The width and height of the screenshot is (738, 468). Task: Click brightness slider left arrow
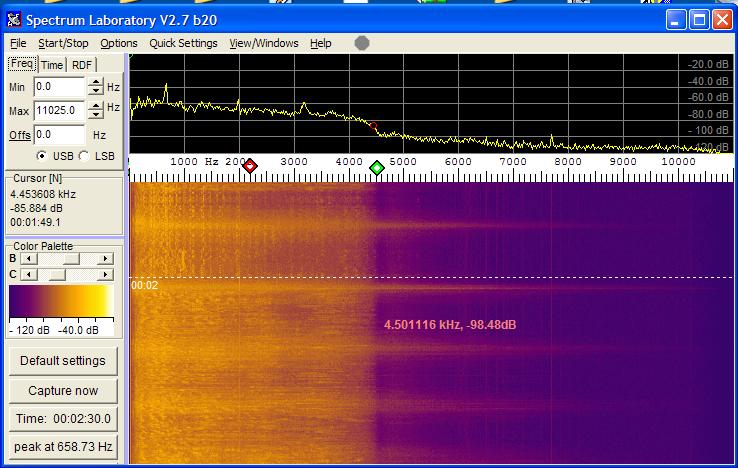[x=27, y=258]
